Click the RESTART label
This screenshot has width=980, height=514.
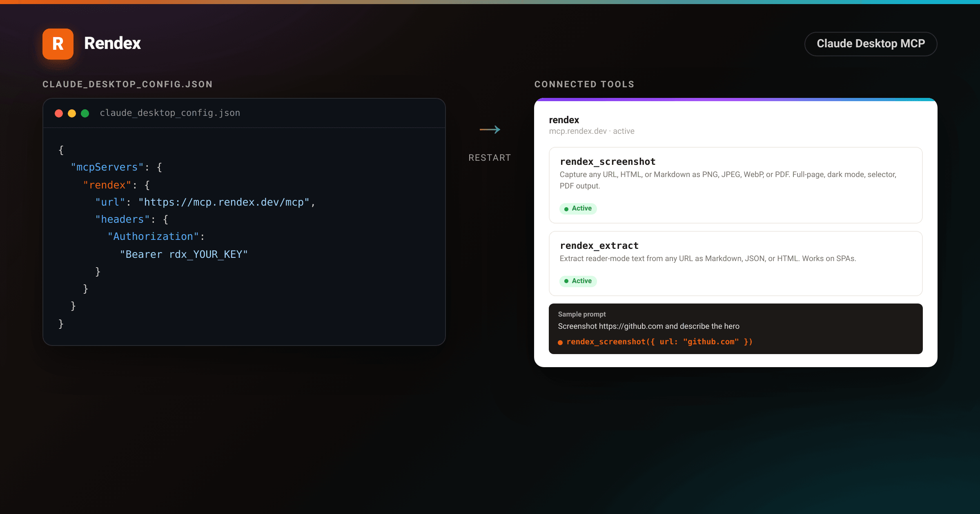pyautogui.click(x=490, y=158)
